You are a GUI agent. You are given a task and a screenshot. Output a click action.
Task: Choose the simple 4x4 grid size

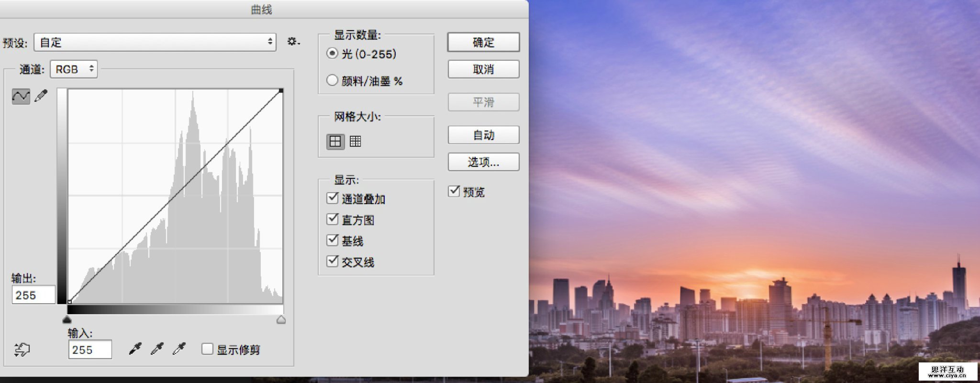pyautogui.click(x=335, y=142)
